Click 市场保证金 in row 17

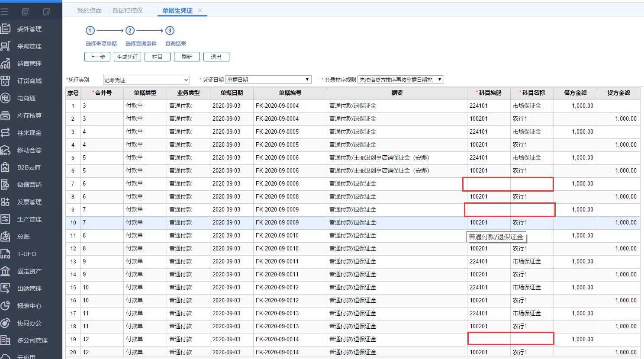(527, 314)
